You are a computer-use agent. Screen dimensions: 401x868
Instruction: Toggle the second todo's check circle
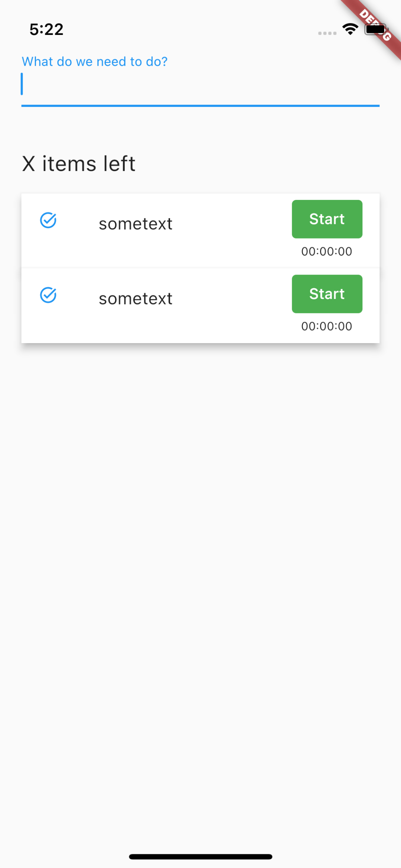(48, 295)
